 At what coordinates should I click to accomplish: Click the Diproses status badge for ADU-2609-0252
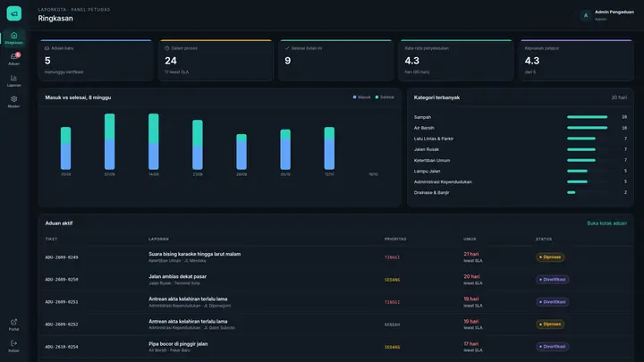(550, 324)
